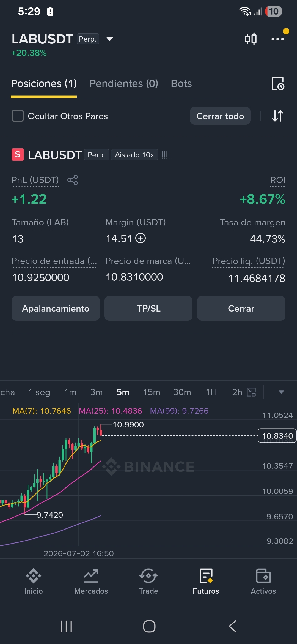Open Mercados in bottom navigation
The image size is (297, 644).
pyautogui.click(x=91, y=582)
